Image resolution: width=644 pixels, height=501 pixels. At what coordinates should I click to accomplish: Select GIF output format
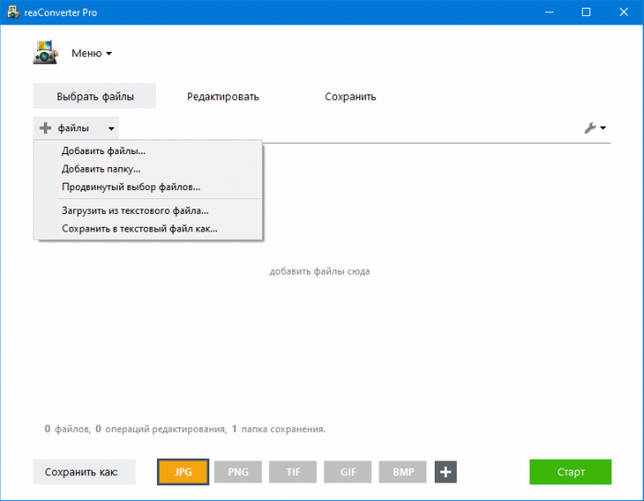[x=348, y=472]
